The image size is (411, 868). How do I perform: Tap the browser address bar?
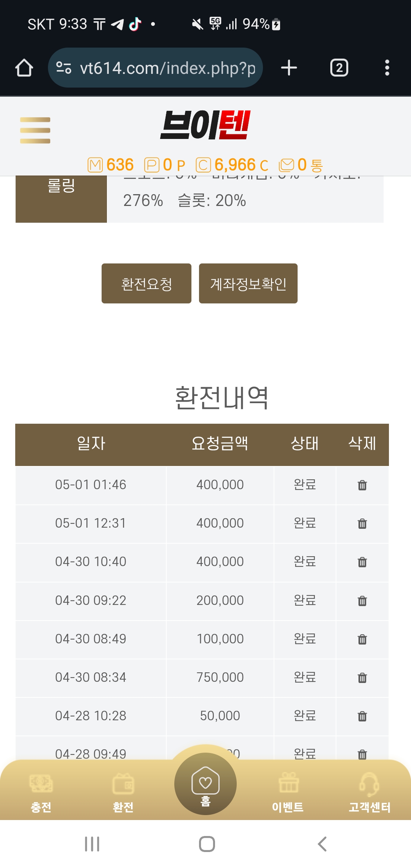(x=160, y=68)
